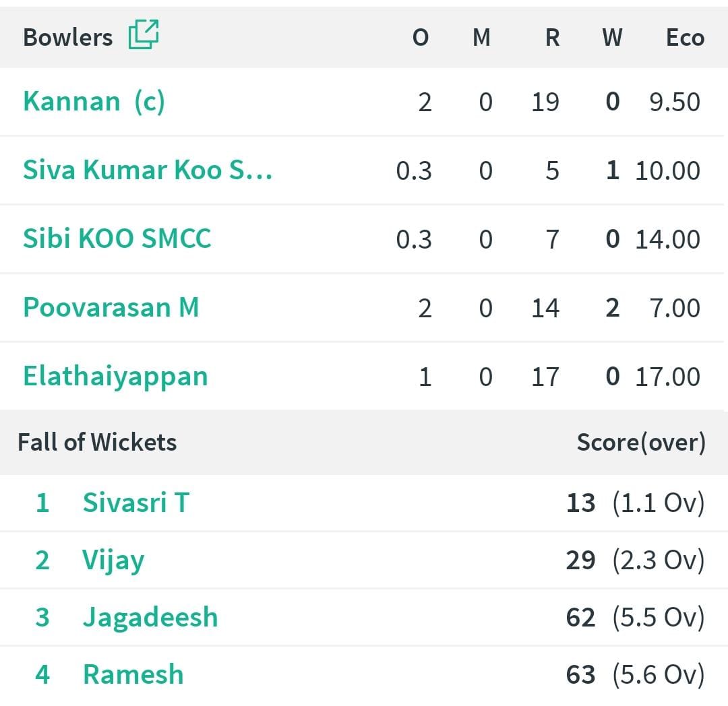Click the W wickets column header
This screenshot has height=706, width=728.
pyautogui.click(x=612, y=38)
